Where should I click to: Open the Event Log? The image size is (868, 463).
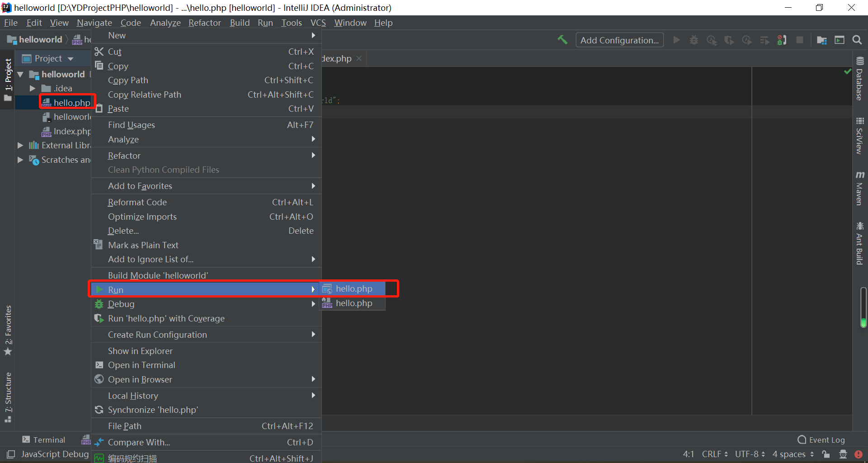(821, 439)
